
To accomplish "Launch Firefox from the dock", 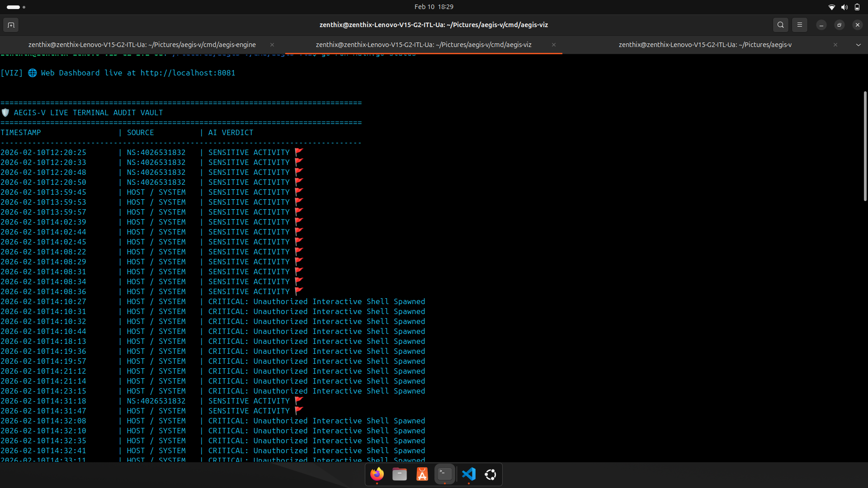I will pyautogui.click(x=377, y=474).
